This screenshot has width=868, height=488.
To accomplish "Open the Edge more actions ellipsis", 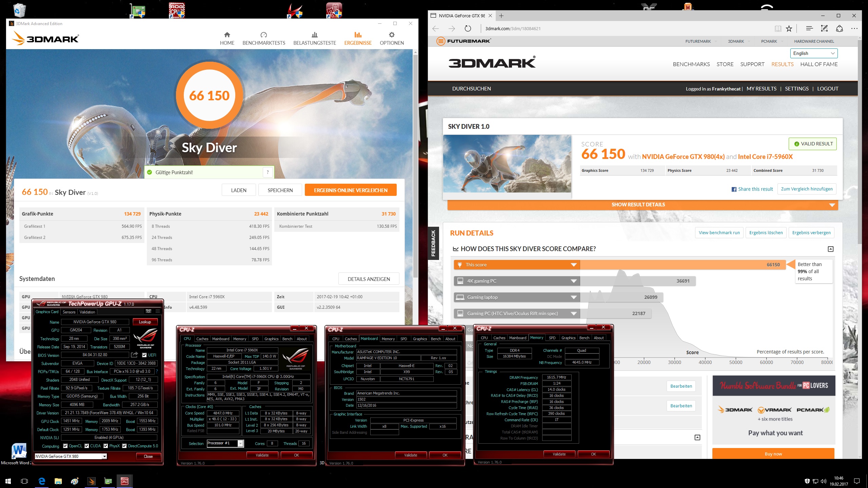I will tap(854, 28).
